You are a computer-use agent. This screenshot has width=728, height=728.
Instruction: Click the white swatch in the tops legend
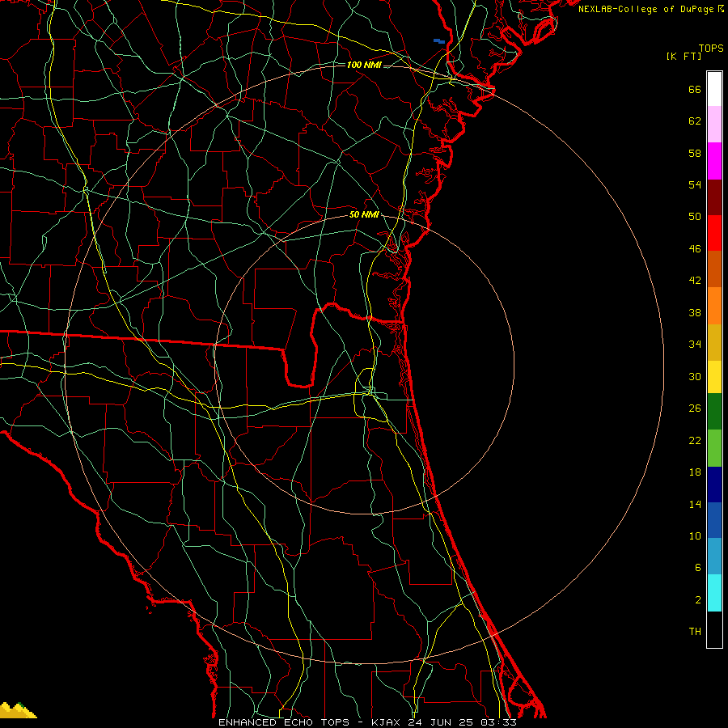[714, 89]
